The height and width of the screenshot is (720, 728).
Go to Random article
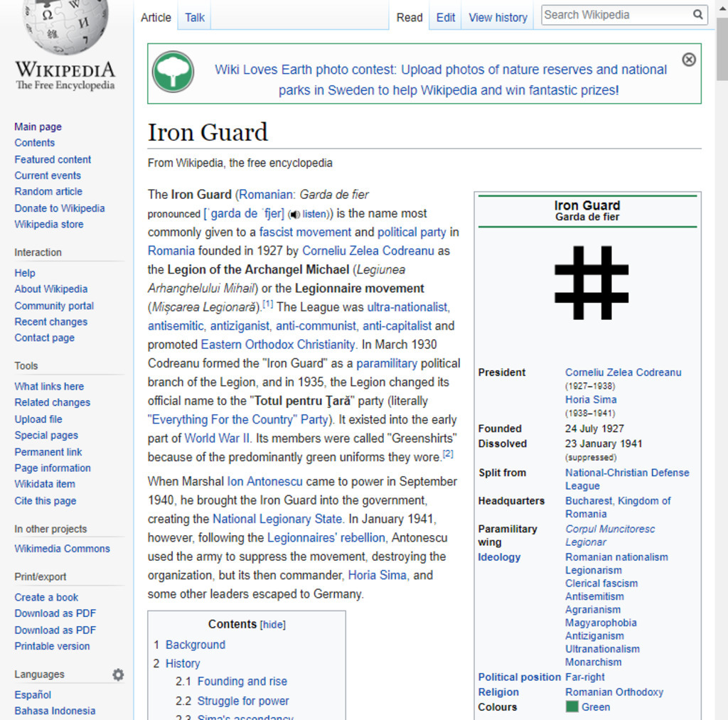coord(48,191)
